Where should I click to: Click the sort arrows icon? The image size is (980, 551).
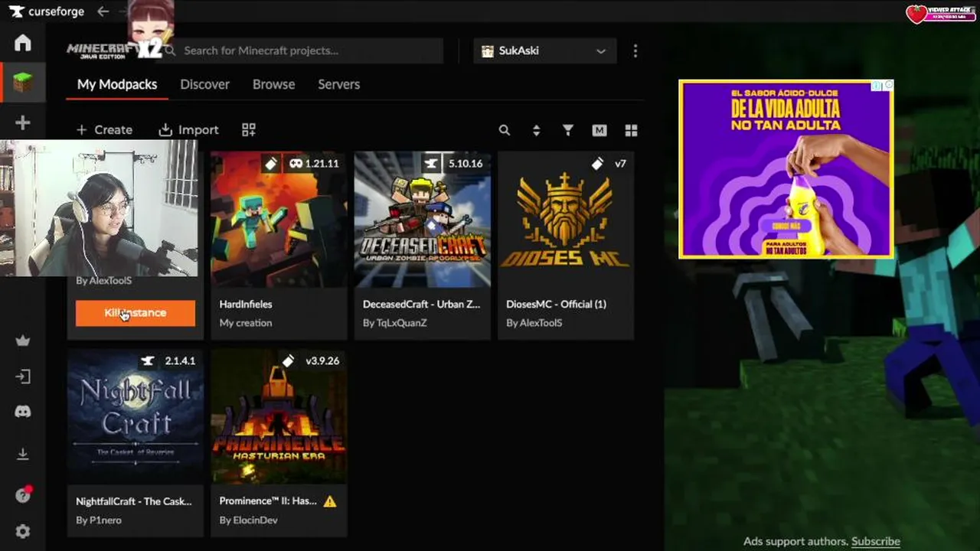click(536, 130)
